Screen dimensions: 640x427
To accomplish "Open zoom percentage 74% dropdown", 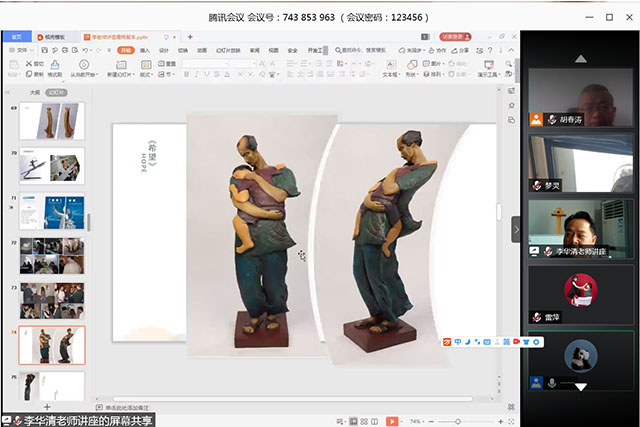I will (x=417, y=421).
